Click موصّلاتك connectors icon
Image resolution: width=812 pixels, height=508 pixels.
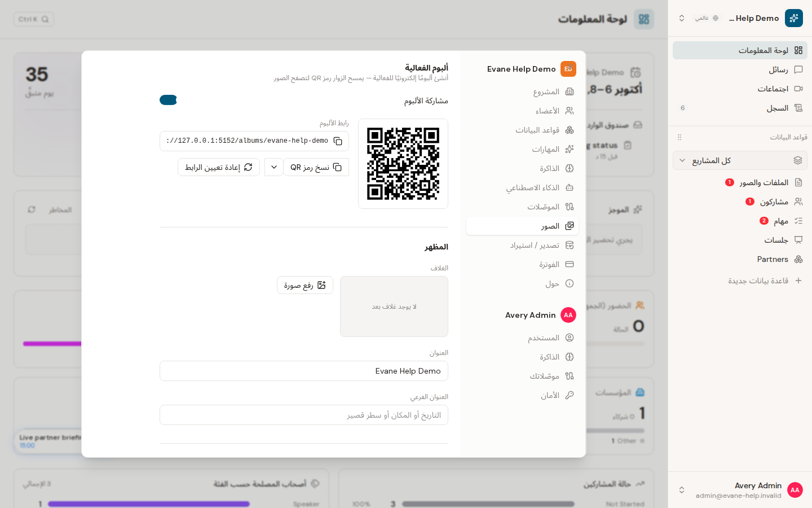click(x=570, y=376)
